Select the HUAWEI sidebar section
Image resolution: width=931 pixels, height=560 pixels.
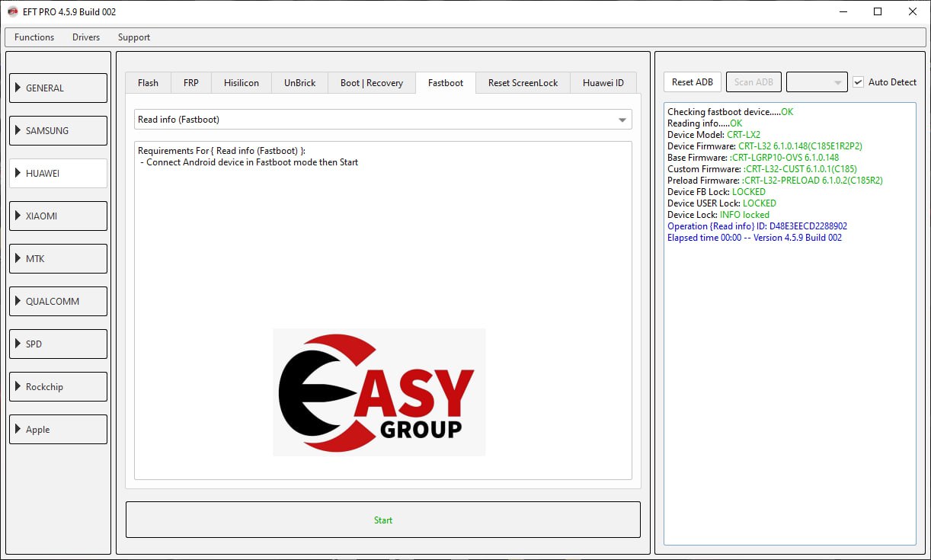click(58, 173)
